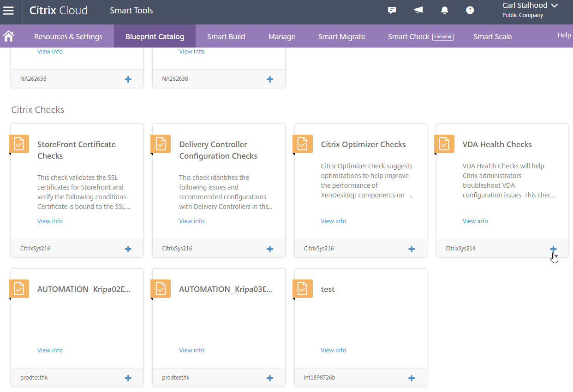
Task: Open the StoreFront Certificate Checks title
Action: point(77,150)
